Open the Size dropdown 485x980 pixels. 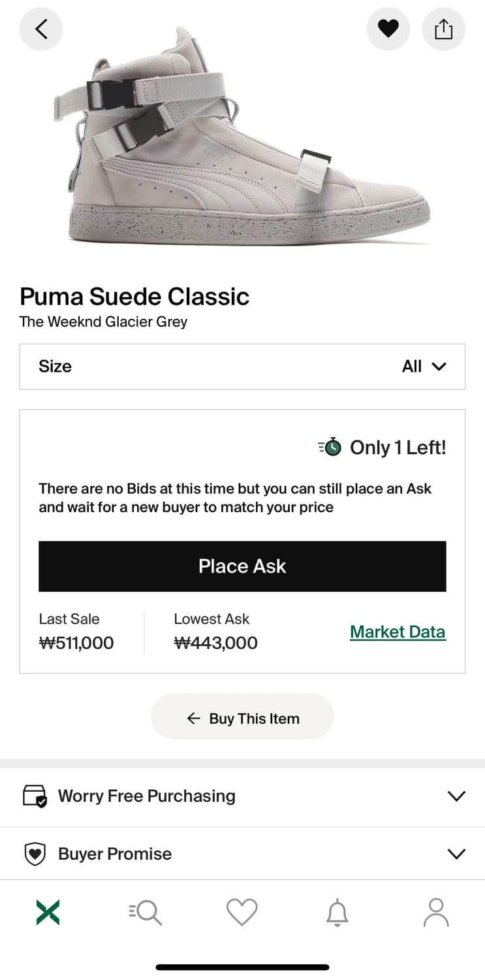[242, 367]
